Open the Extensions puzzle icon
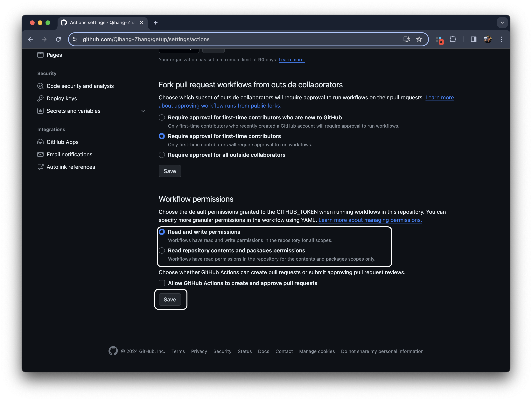Viewport: 532px width, 401px height. click(x=453, y=39)
